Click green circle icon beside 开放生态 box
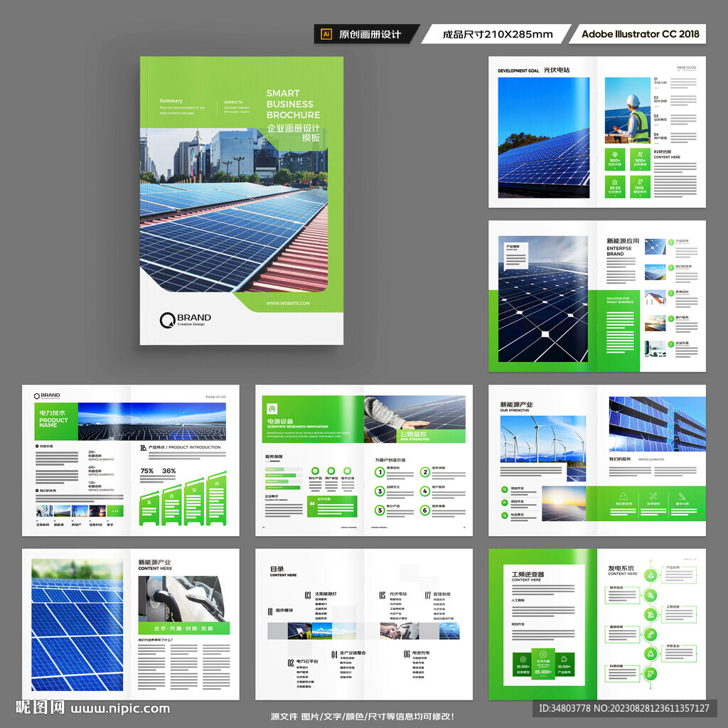 [x=651, y=654]
